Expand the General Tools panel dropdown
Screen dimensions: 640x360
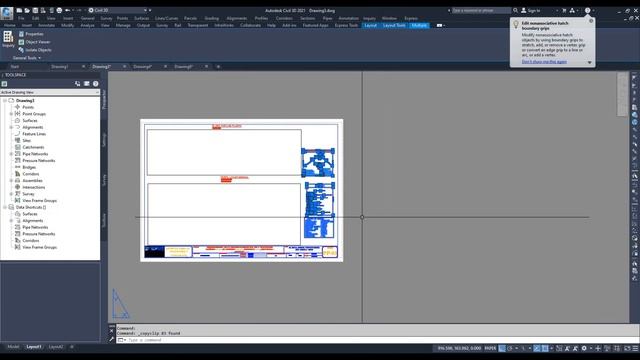pos(27,58)
